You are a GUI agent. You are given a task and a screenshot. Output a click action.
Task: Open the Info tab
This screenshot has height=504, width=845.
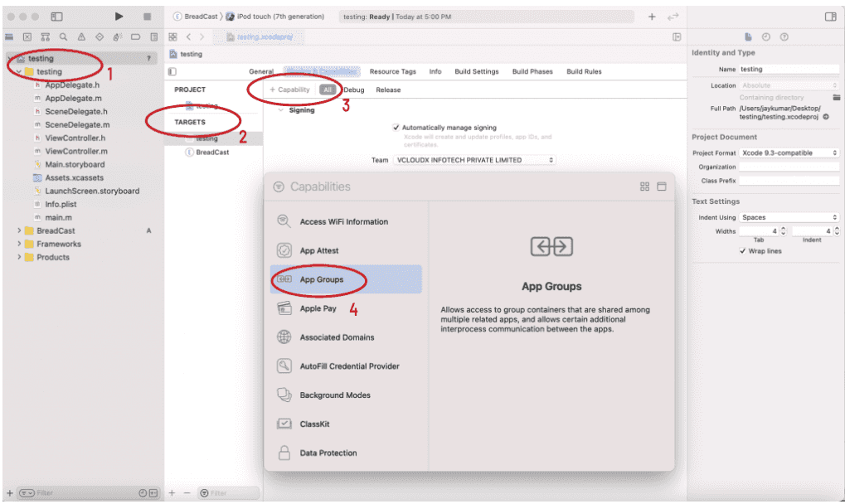[x=435, y=71]
